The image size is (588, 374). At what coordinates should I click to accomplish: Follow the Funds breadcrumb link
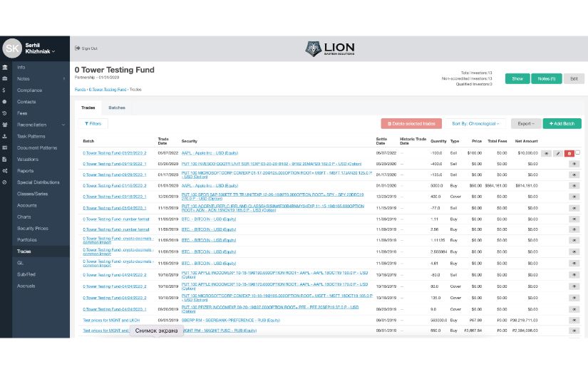pos(80,90)
